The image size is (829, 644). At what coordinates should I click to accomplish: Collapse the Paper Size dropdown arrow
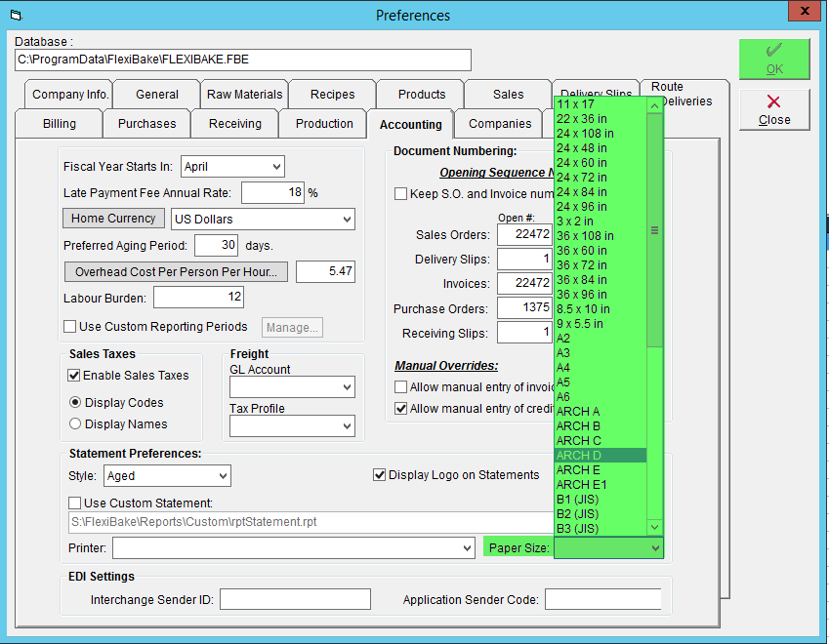[655, 548]
